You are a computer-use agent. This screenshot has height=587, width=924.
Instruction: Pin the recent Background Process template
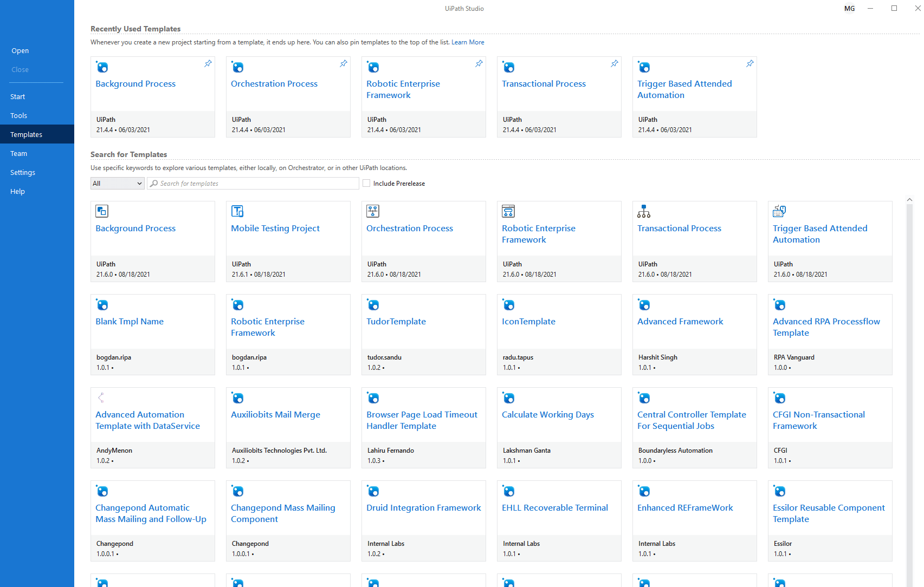208,64
